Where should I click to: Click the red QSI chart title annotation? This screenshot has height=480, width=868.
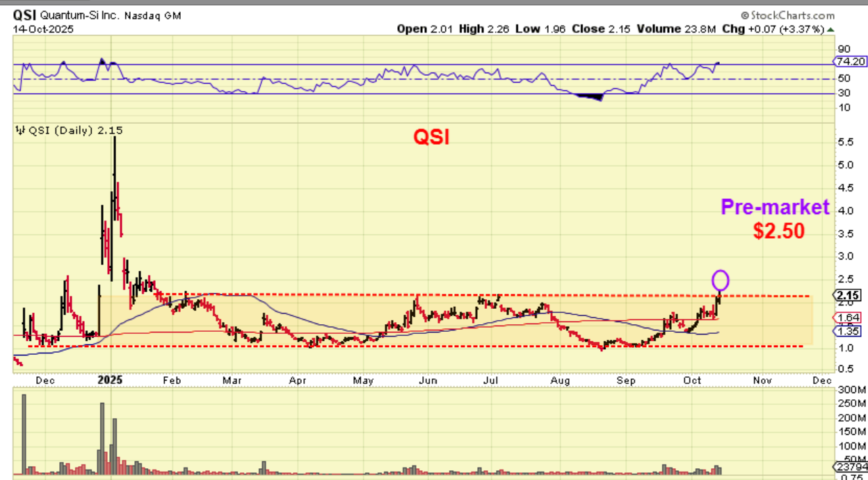click(432, 137)
